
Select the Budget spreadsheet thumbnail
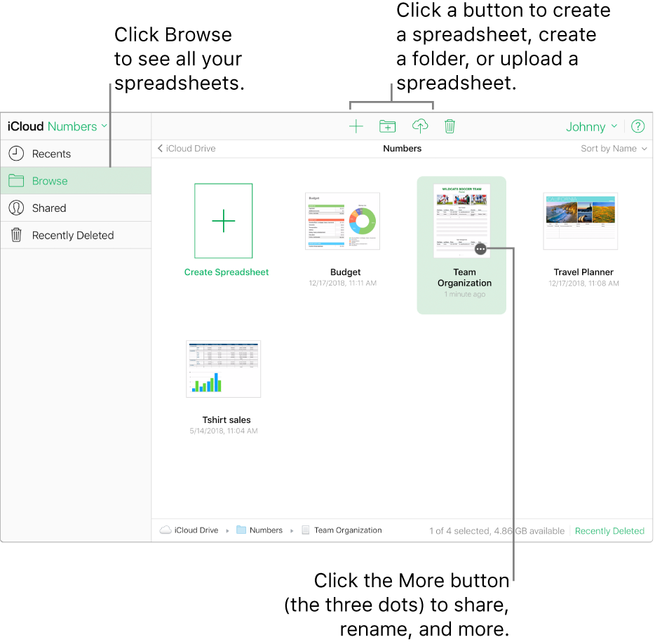click(342, 221)
